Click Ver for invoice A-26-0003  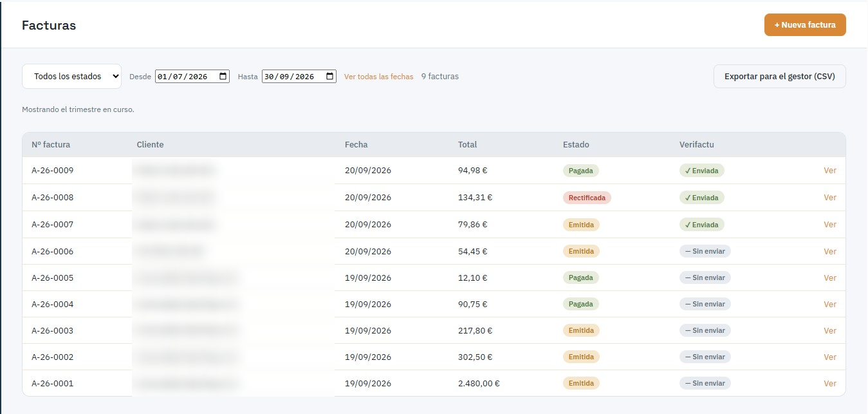(x=830, y=330)
